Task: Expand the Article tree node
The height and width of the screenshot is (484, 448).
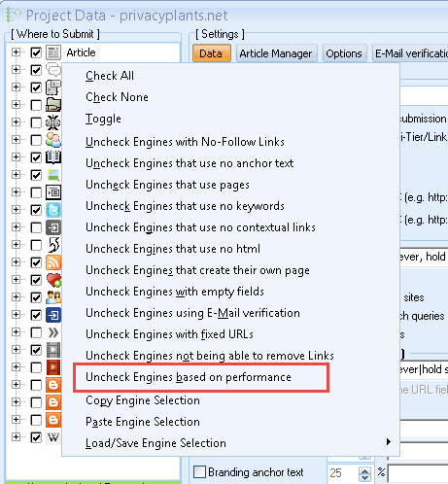Action: [16, 52]
